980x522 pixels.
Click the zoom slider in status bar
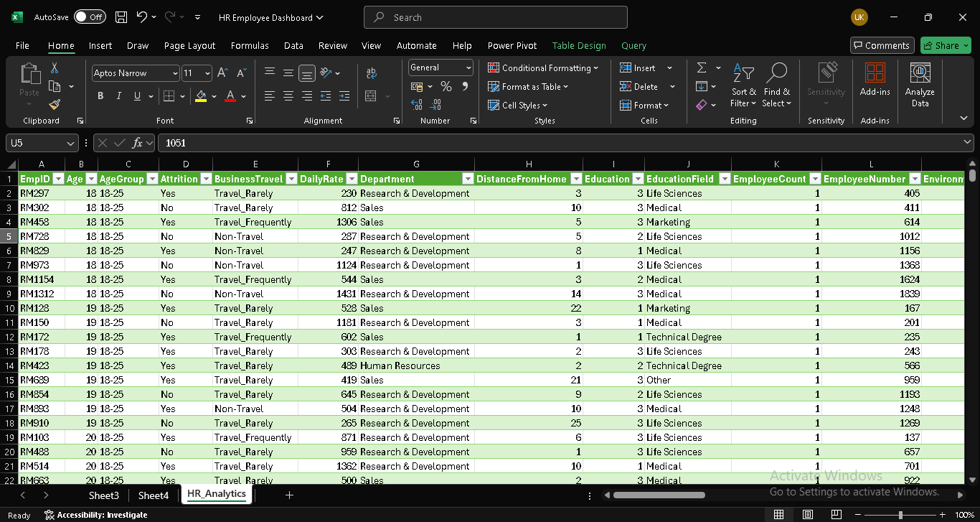(900, 515)
